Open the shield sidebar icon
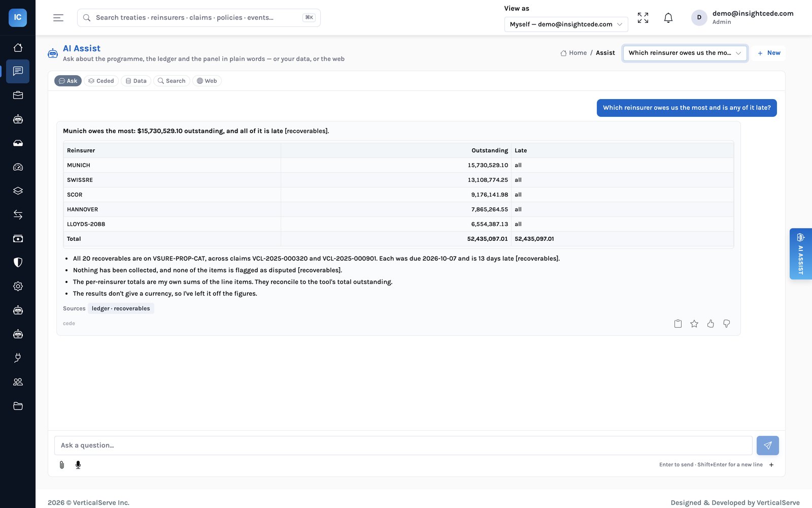 [18, 263]
